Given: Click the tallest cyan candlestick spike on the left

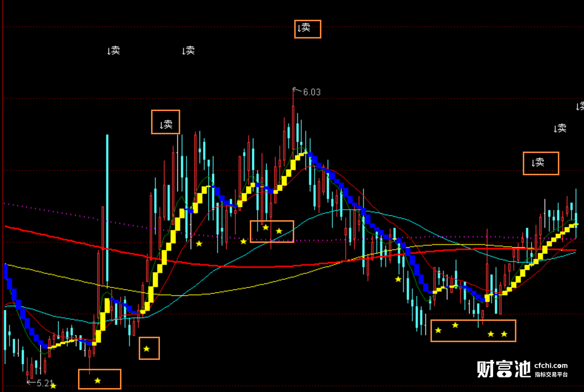Looking at the screenshot, I should tap(107, 209).
